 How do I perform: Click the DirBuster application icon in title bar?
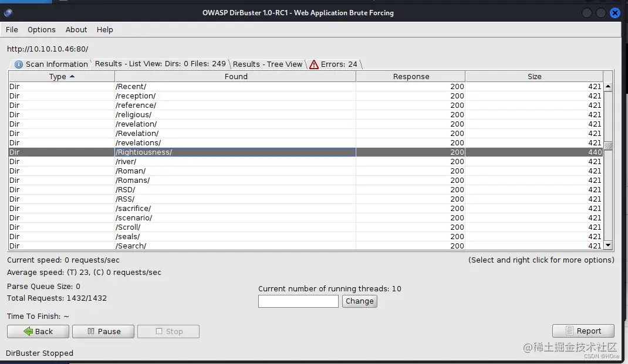pos(8,13)
